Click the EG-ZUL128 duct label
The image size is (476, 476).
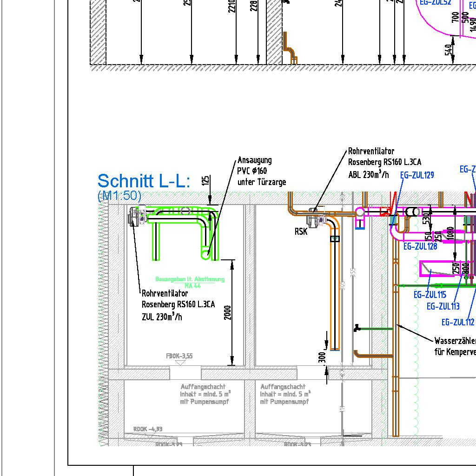coord(420,246)
